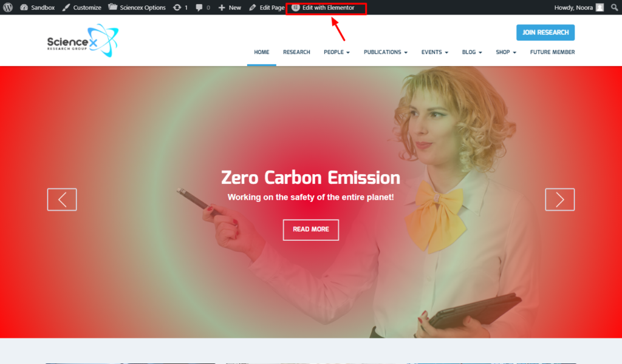Click the Edit Page pencil item
This screenshot has width=622, height=364.
pos(266,7)
